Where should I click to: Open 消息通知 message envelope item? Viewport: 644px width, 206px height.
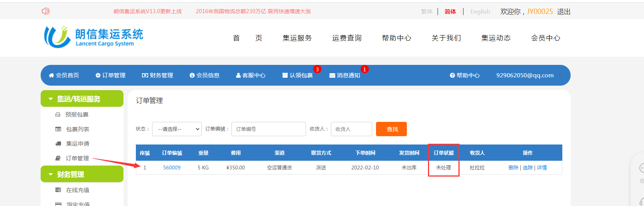[345, 75]
